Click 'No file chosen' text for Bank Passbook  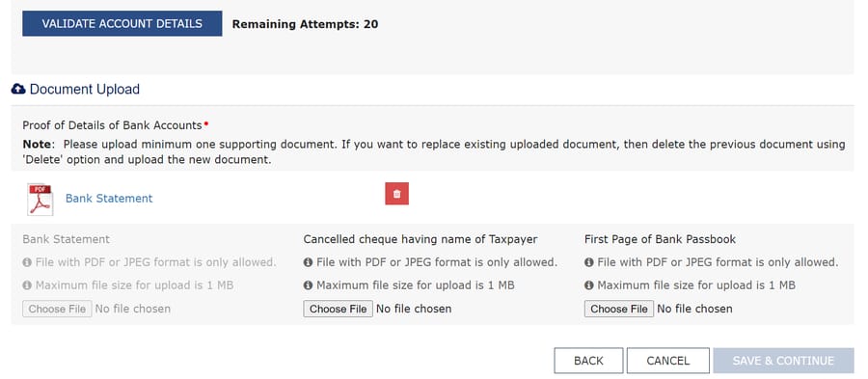point(694,309)
